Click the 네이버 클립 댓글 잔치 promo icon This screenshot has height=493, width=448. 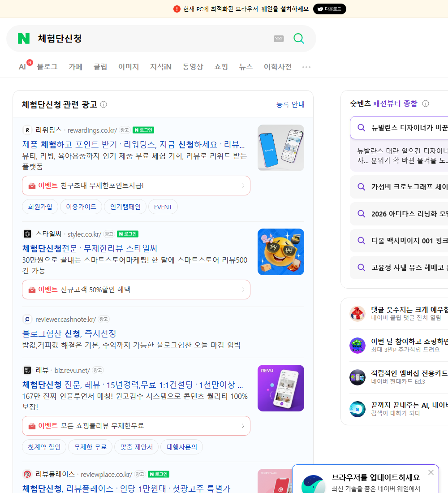point(358,313)
